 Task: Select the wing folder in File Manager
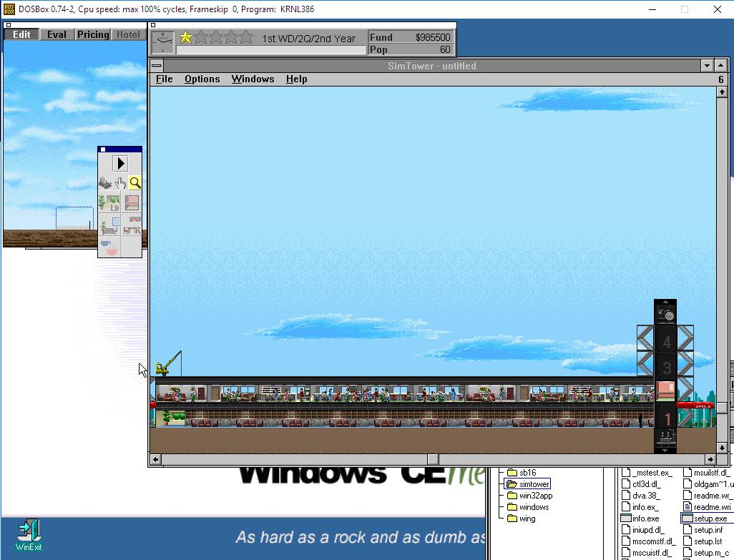pyautogui.click(x=521, y=519)
